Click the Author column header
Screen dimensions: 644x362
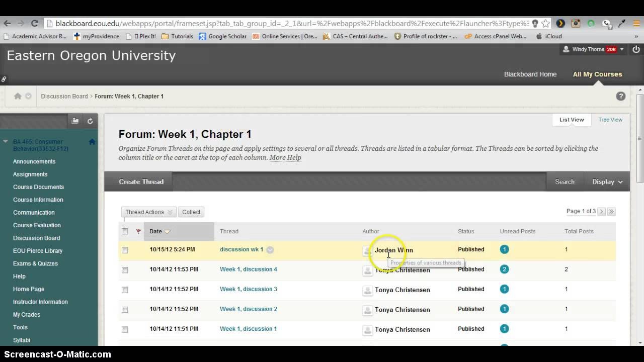[371, 231]
